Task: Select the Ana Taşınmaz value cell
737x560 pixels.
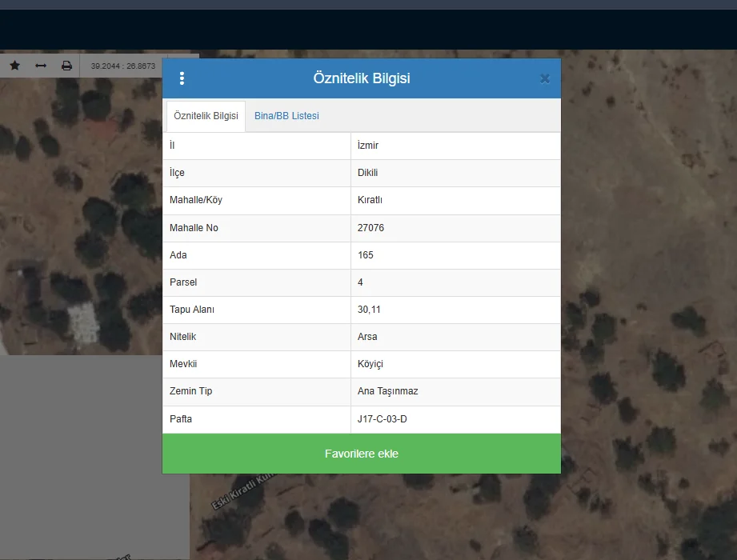Action: [387, 391]
